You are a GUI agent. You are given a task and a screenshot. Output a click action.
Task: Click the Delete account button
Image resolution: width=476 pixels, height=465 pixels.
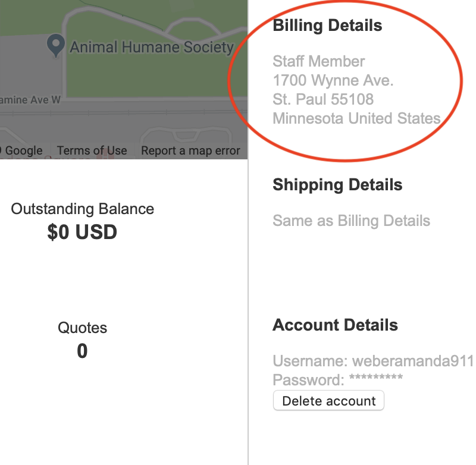point(328,401)
